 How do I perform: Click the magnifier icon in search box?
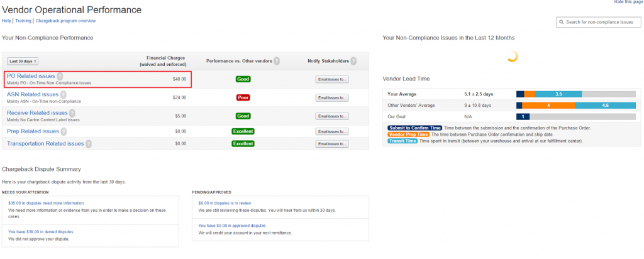[562, 22]
